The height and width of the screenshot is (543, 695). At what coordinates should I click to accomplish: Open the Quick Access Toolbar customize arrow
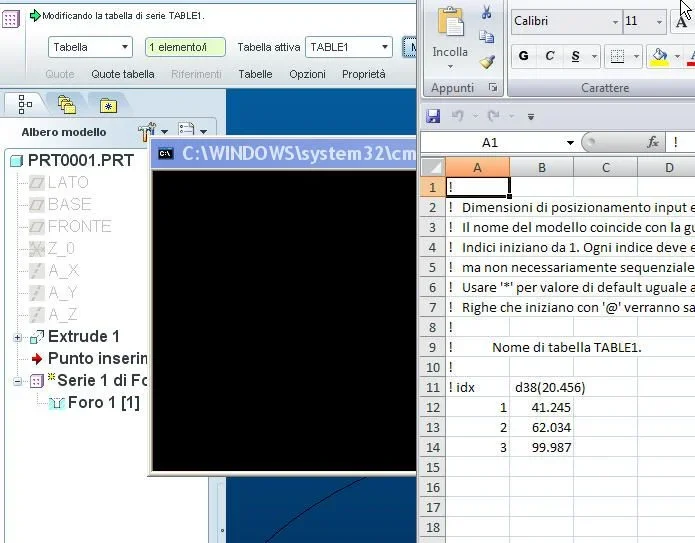point(531,117)
